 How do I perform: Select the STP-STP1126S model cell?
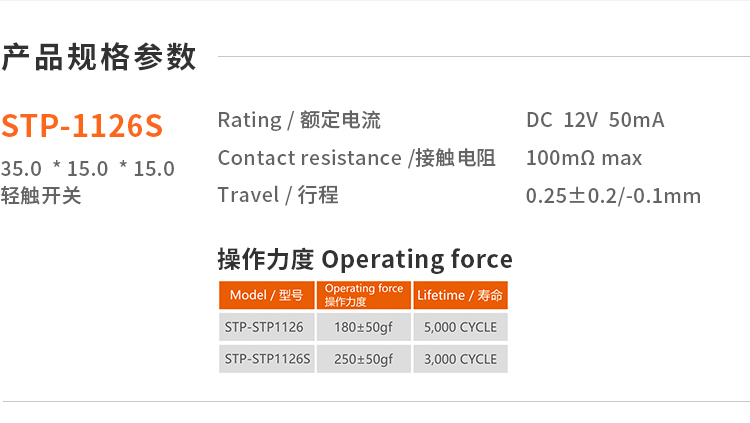tap(267, 359)
